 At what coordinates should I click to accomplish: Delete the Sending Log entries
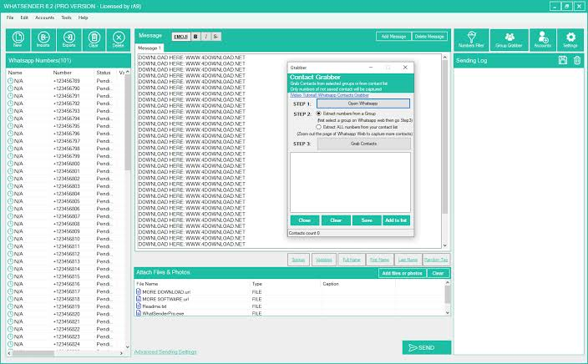click(x=577, y=60)
